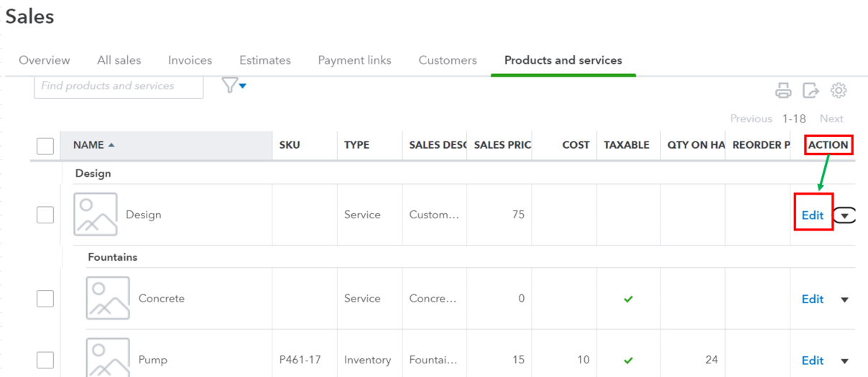
Task: Toggle the select-all header checkbox
Action: [x=45, y=146]
